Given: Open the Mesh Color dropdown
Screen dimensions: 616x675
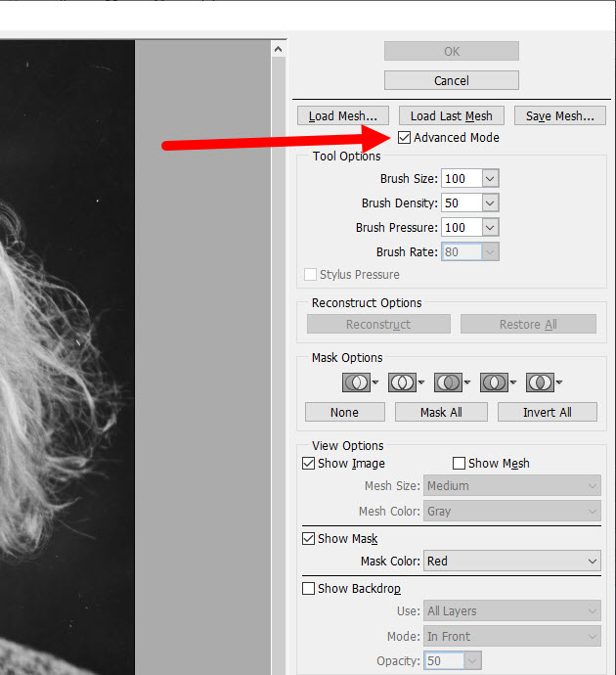Looking at the screenshot, I should tap(512, 511).
